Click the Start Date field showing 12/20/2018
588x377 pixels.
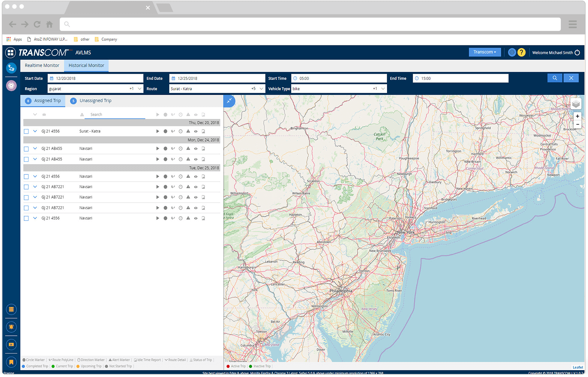coord(95,78)
